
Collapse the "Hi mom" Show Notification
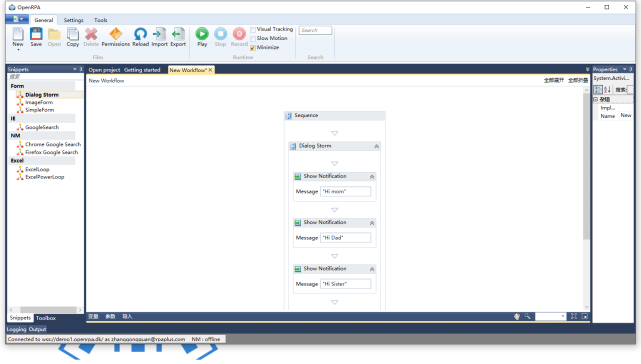point(372,177)
